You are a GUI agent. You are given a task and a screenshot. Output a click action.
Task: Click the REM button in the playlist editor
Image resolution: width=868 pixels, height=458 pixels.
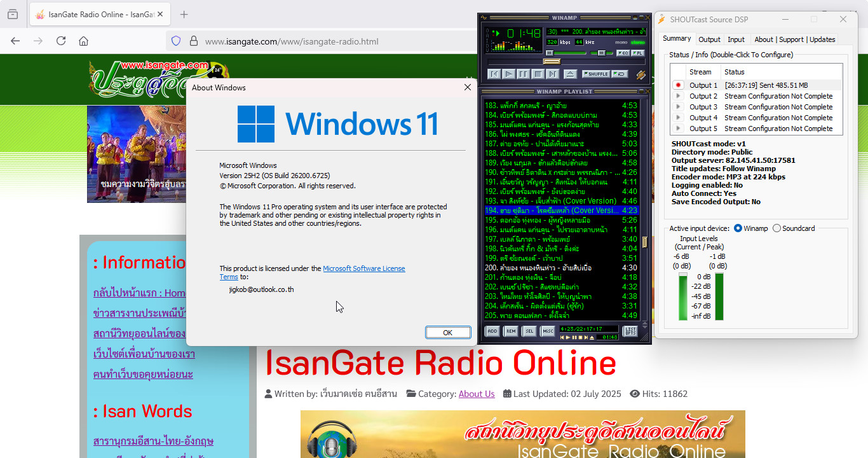(511, 331)
